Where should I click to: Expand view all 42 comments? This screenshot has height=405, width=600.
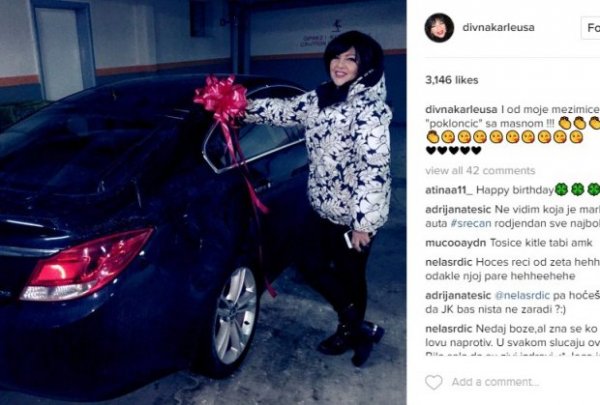click(x=480, y=170)
